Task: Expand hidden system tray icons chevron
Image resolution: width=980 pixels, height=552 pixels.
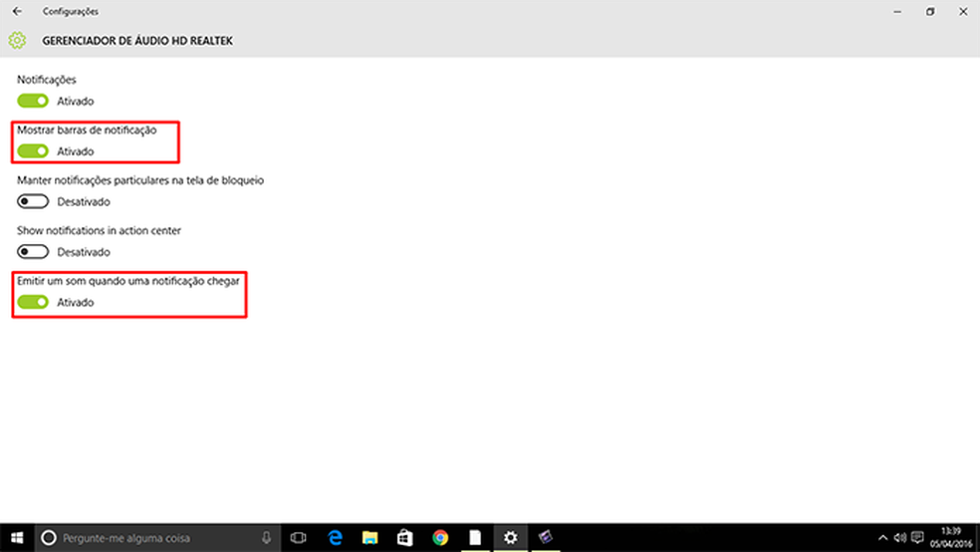Action: [882, 538]
